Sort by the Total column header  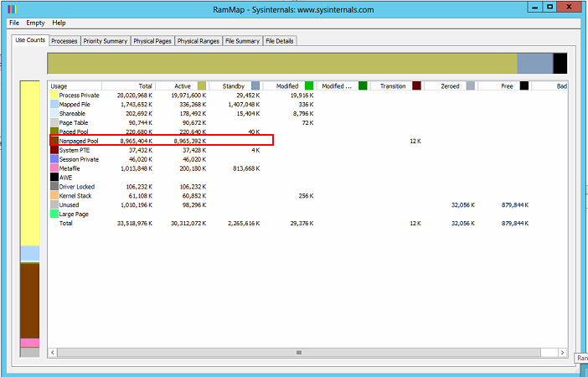[128, 86]
